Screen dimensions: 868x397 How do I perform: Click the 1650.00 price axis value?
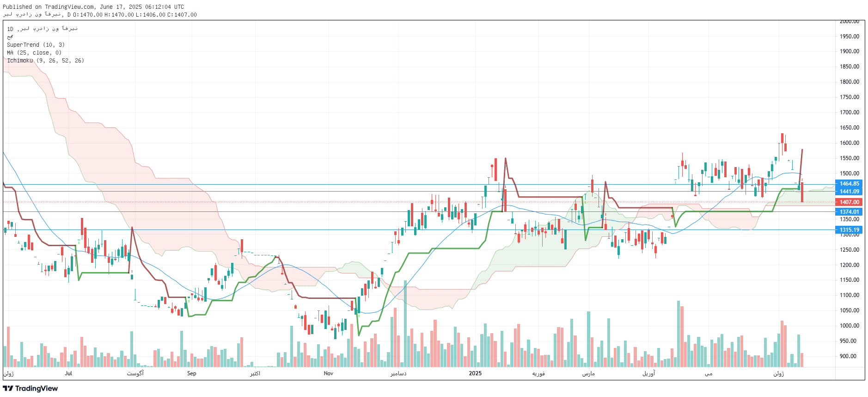click(x=850, y=128)
